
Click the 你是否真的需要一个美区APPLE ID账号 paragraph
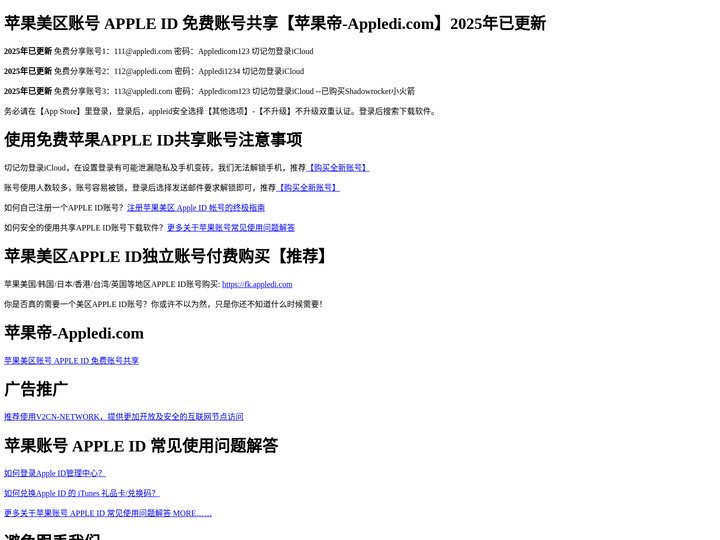[163, 304]
